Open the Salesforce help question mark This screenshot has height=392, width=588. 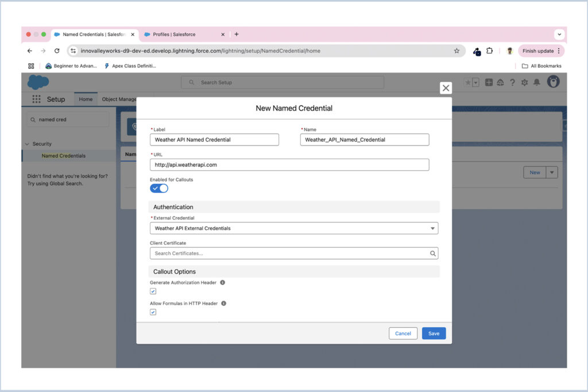[x=512, y=82]
